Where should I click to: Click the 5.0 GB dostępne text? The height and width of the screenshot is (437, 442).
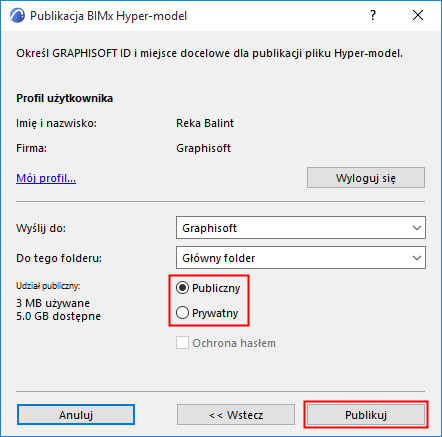tap(58, 316)
